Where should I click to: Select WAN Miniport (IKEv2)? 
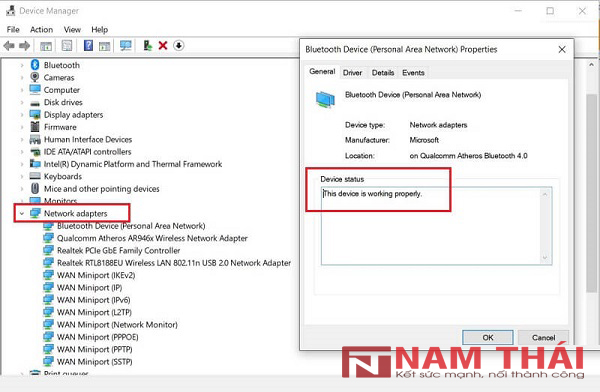[x=96, y=275]
